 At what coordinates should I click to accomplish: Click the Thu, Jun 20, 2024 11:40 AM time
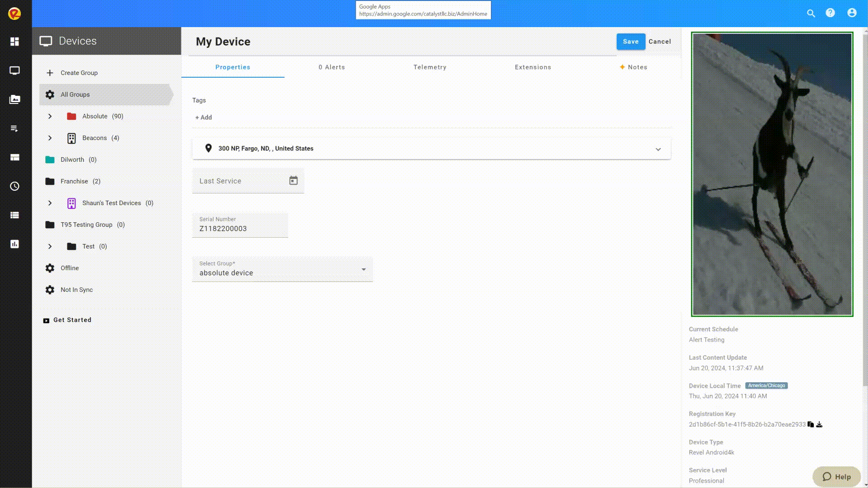click(728, 396)
